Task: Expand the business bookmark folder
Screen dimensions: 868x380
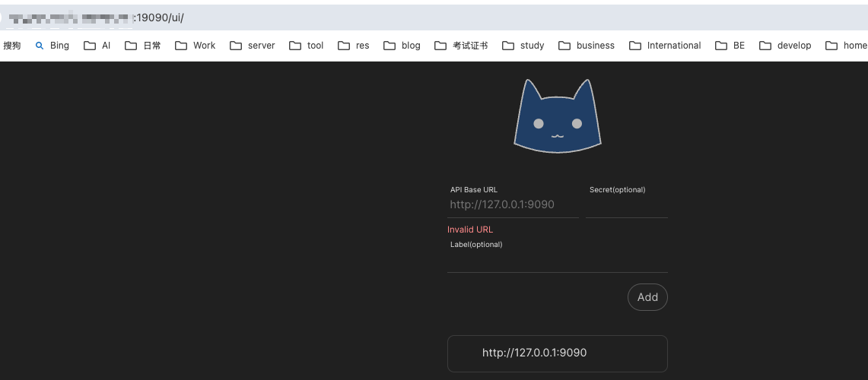Action: [x=586, y=46]
